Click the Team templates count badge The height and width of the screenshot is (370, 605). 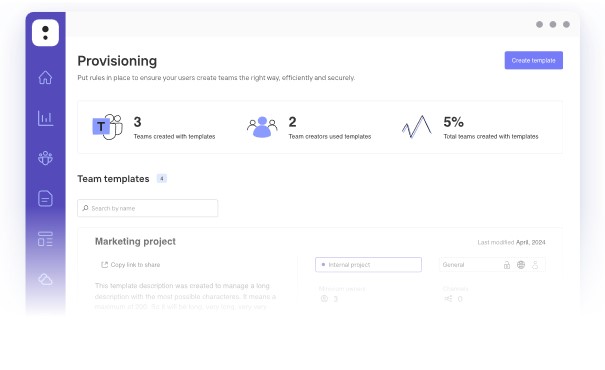pos(162,179)
